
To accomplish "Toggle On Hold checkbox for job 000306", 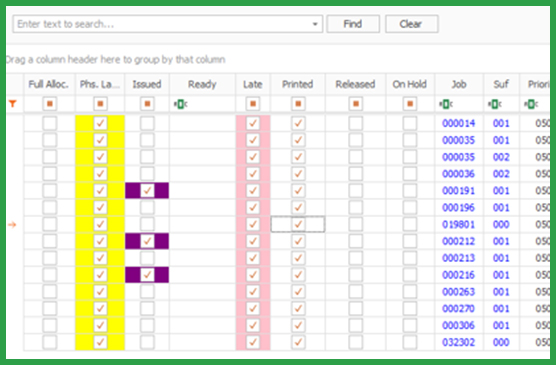I will [410, 325].
